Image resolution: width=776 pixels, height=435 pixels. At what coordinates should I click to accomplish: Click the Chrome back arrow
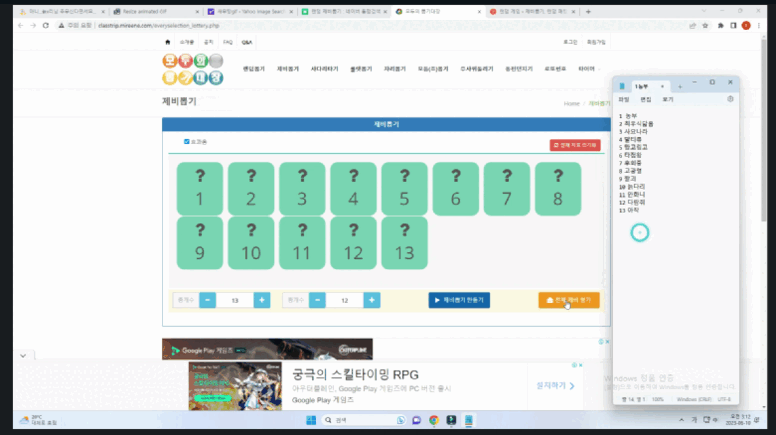pos(20,25)
